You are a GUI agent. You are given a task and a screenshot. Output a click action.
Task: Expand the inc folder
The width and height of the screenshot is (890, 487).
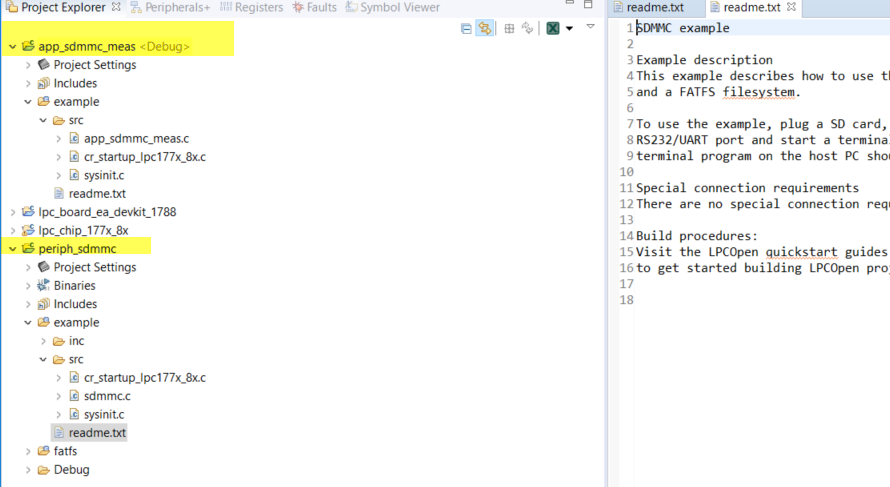(x=43, y=341)
